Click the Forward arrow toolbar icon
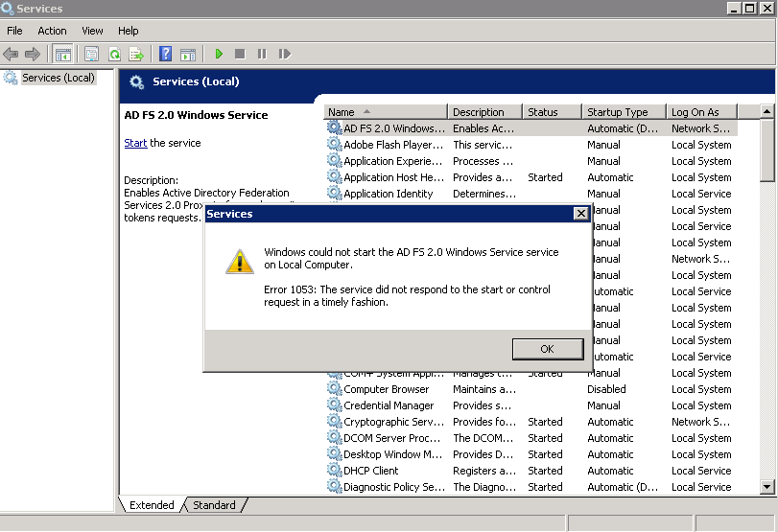The width and height of the screenshot is (778, 532). coord(33,54)
